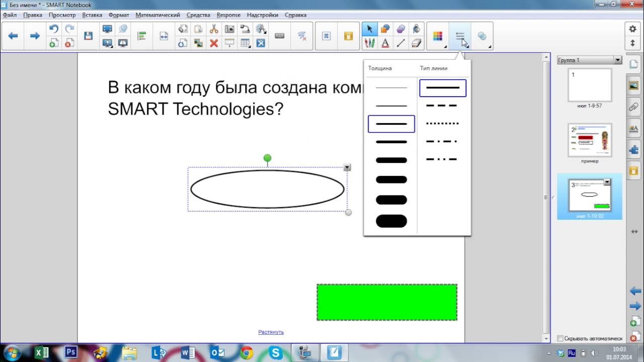Select the dashed line type
The image size is (644, 362).
click(443, 106)
